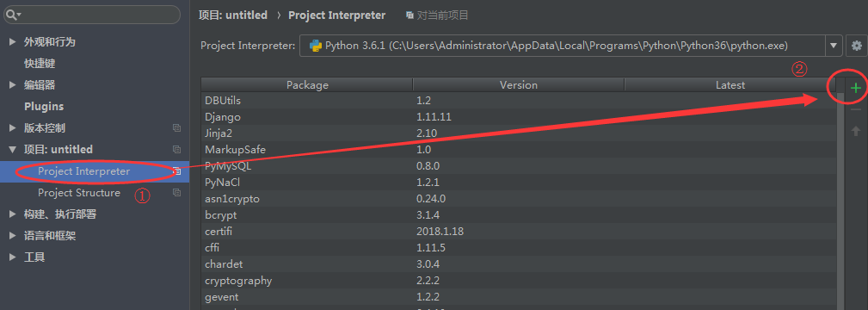The height and width of the screenshot is (310, 868).
Task: Select the certifi package row
Action: point(519,232)
